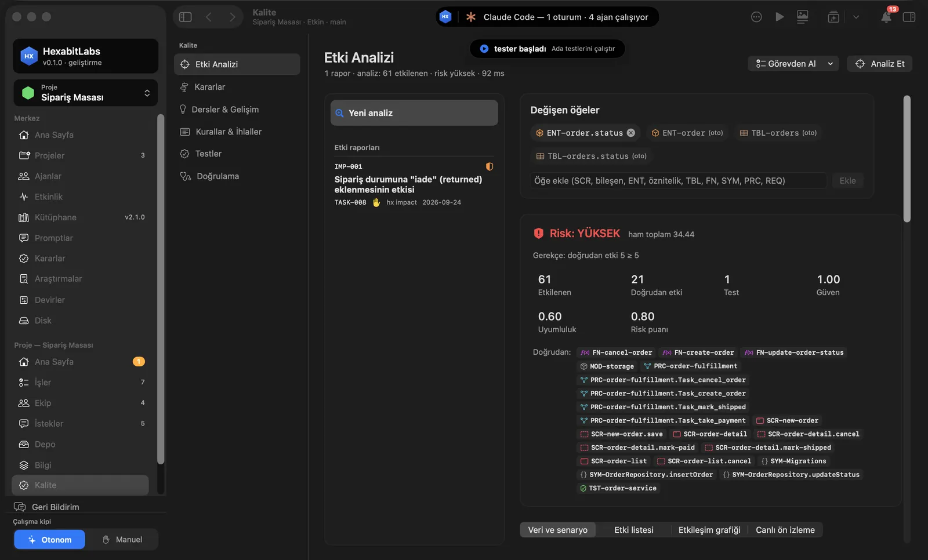Click the right panel vertical scrollbar
Screen dimensions: 928x560
pyautogui.click(x=907, y=159)
